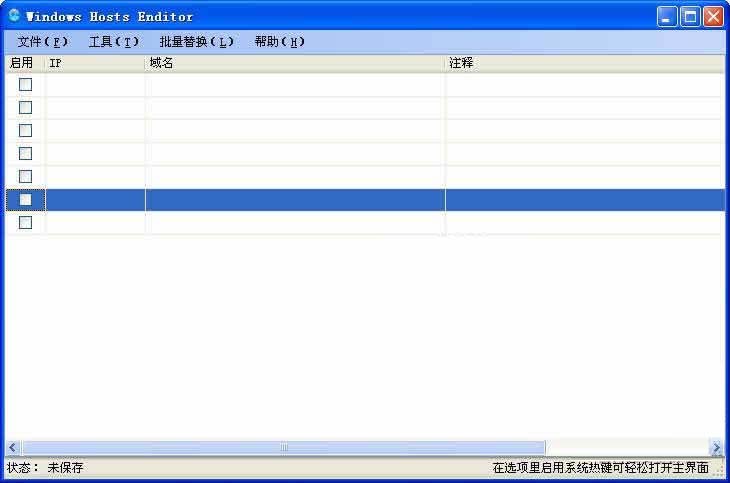730x483 pixels.
Task: Click the horizontal scrollbar thumb
Action: pos(283,447)
